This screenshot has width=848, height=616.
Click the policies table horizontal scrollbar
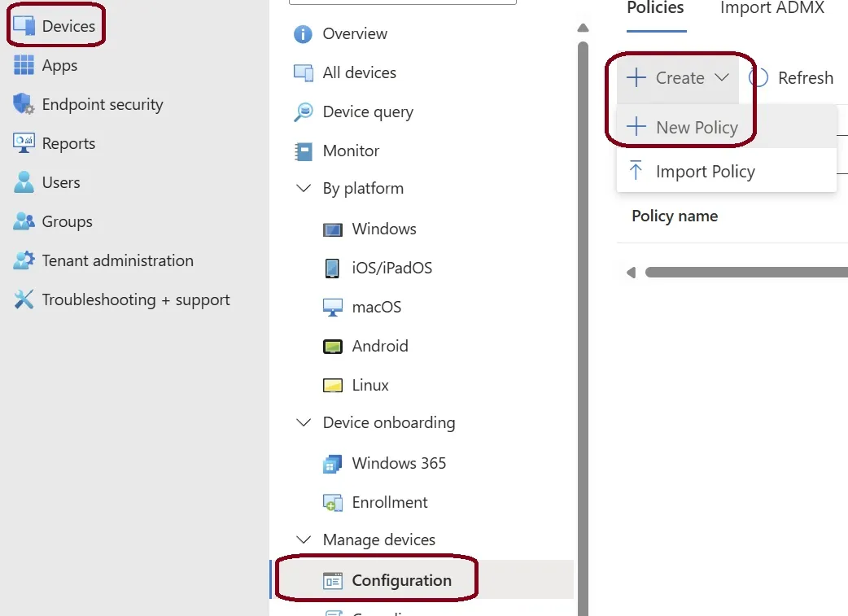click(746, 272)
